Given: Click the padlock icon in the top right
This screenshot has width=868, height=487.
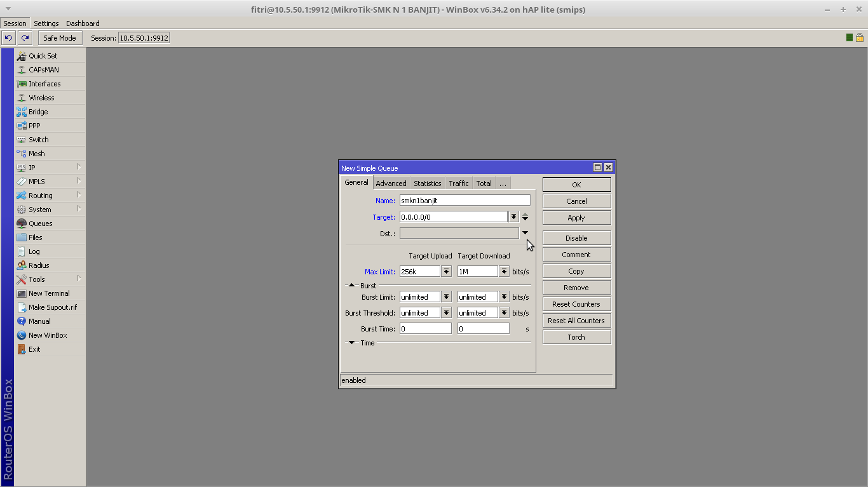Looking at the screenshot, I should (x=858, y=38).
